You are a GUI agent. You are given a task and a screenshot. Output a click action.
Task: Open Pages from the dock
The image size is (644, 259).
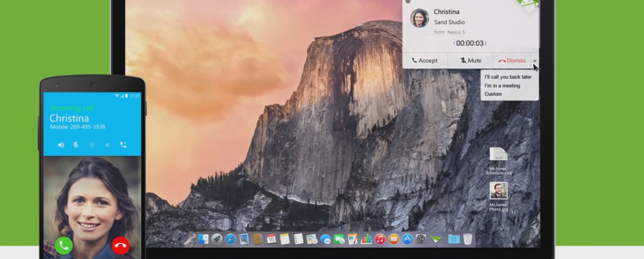point(352,239)
